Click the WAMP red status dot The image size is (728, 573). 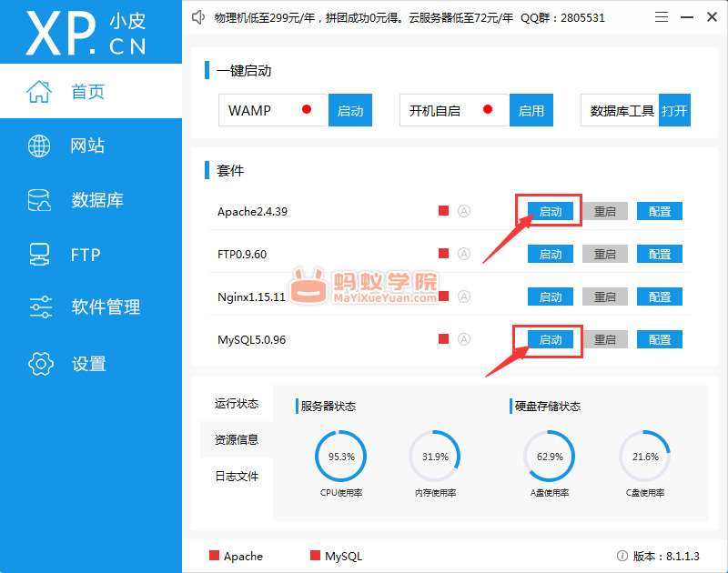(x=307, y=109)
